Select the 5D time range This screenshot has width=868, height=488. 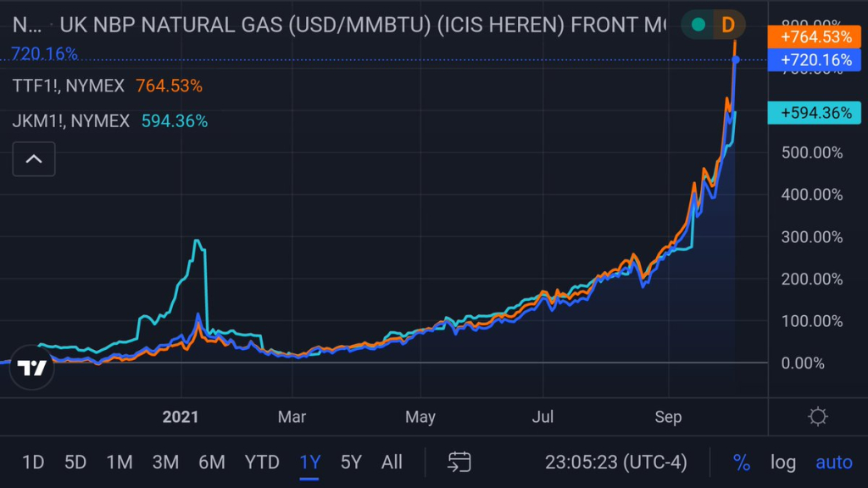(x=75, y=462)
